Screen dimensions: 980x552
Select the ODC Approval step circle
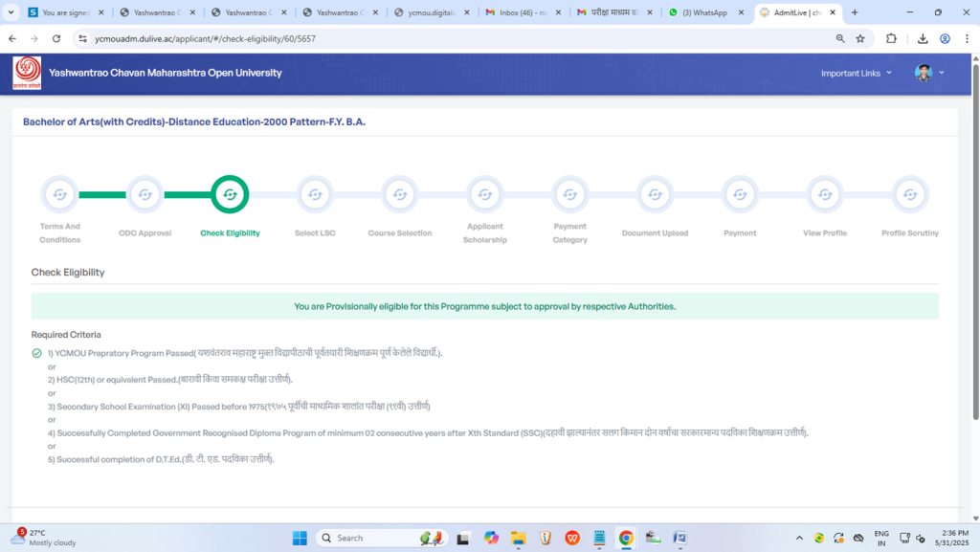point(145,194)
